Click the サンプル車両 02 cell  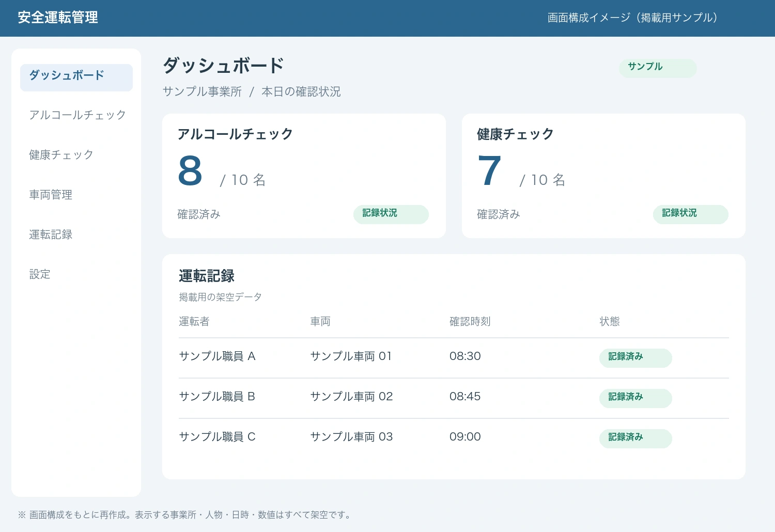pos(351,397)
